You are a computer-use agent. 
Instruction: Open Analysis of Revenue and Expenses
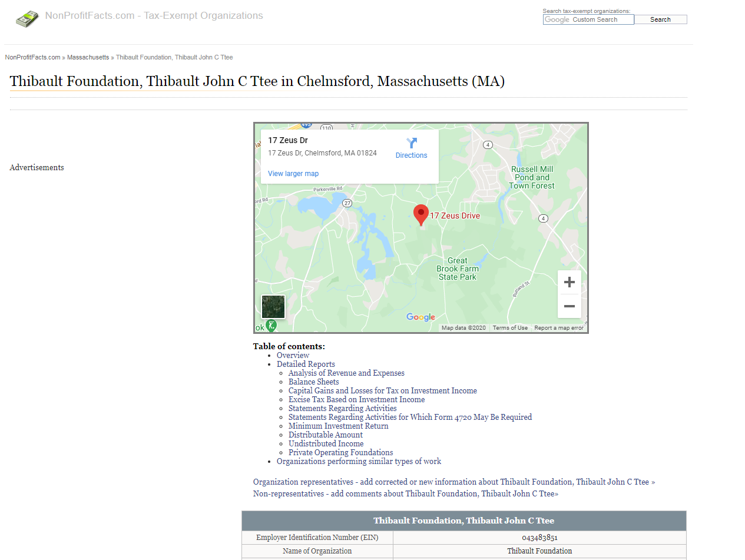pos(346,373)
